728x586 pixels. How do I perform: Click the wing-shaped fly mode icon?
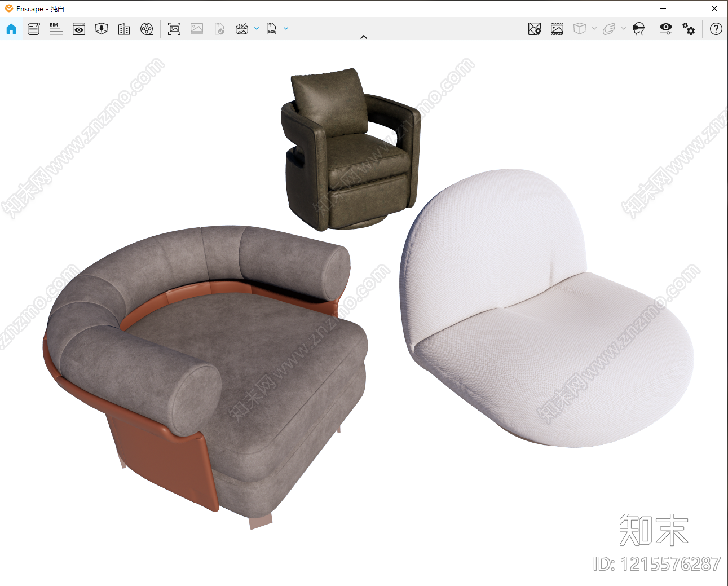tap(609, 29)
